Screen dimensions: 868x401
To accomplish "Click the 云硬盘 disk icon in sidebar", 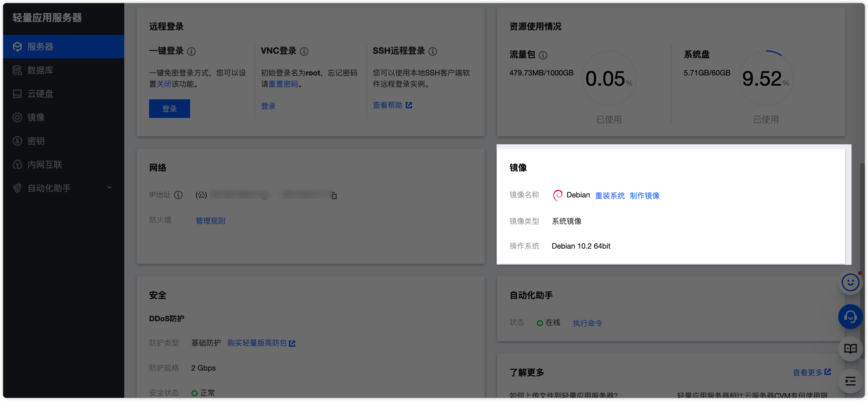I will tap(17, 94).
